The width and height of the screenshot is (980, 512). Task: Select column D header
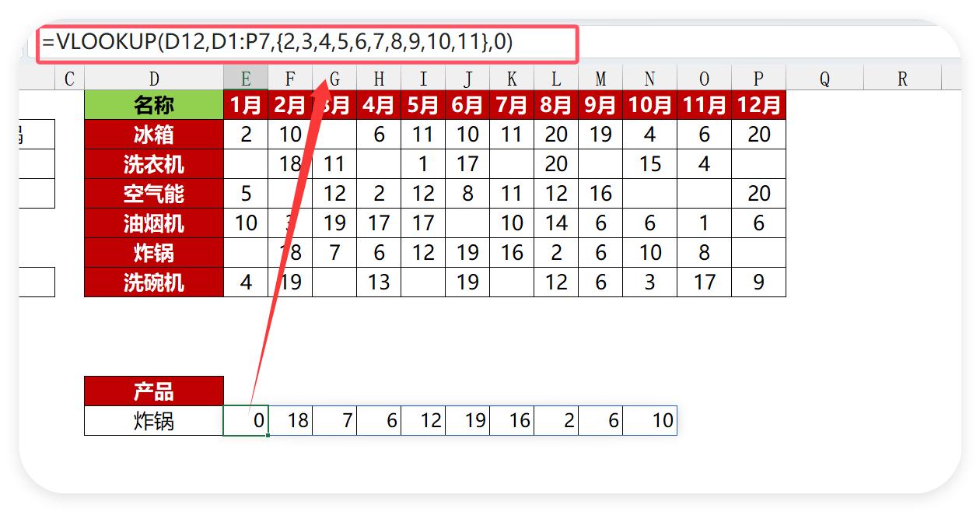tap(154, 78)
